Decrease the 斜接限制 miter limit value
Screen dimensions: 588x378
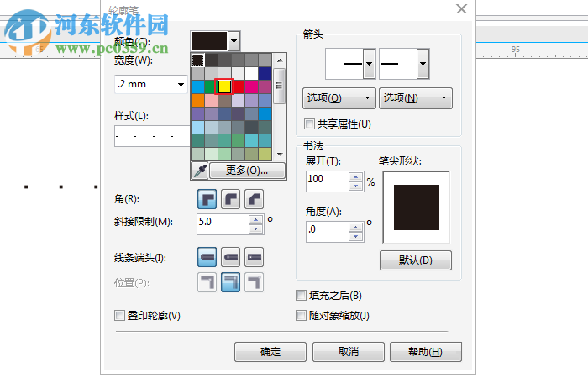(255, 228)
